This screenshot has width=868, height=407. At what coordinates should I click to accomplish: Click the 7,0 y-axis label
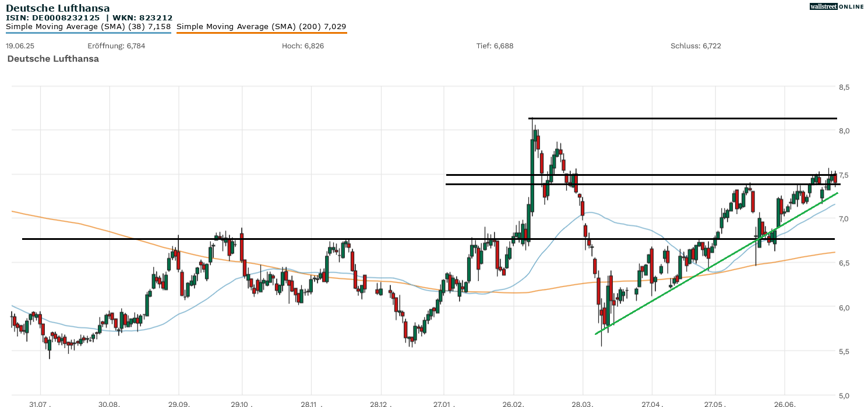[844, 219]
